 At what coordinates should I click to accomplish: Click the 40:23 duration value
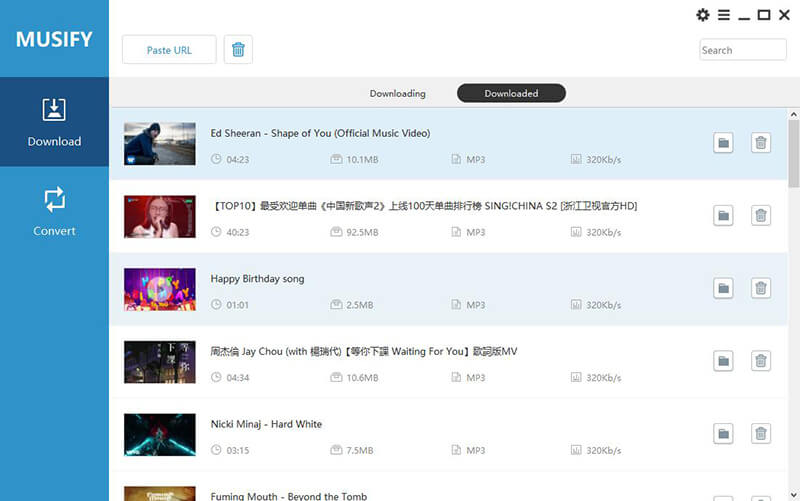click(x=238, y=233)
